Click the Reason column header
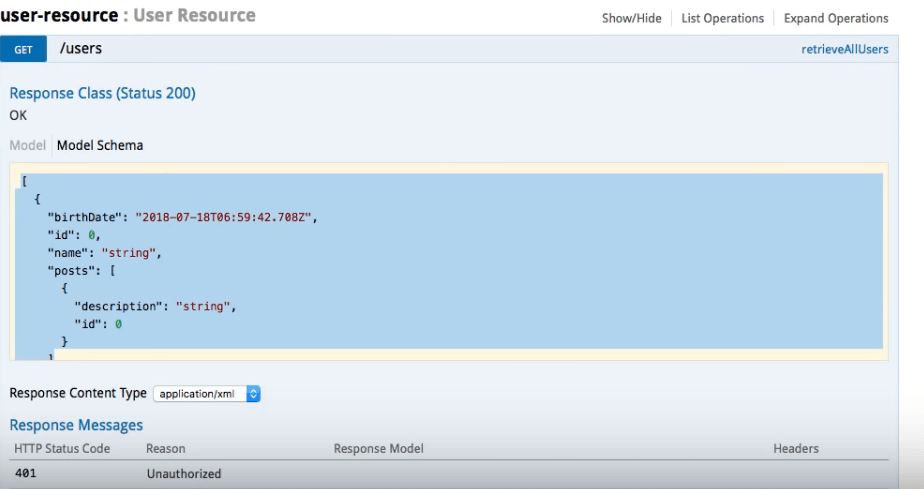The height and width of the screenshot is (489, 924). pyautogui.click(x=166, y=448)
